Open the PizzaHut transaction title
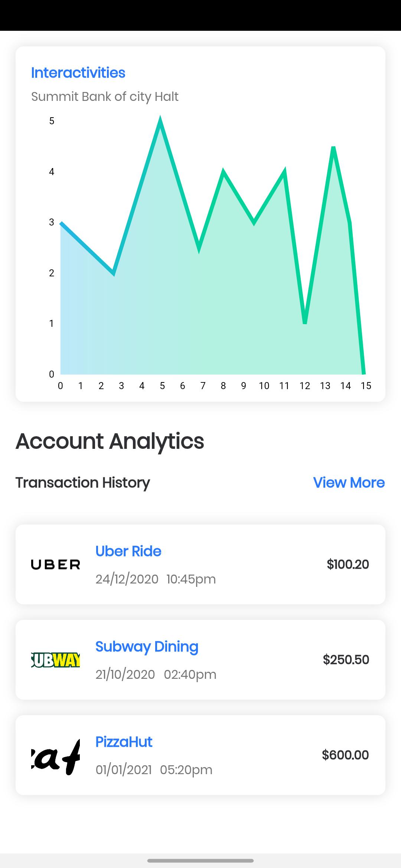Screen dimensions: 401x868 point(124,742)
